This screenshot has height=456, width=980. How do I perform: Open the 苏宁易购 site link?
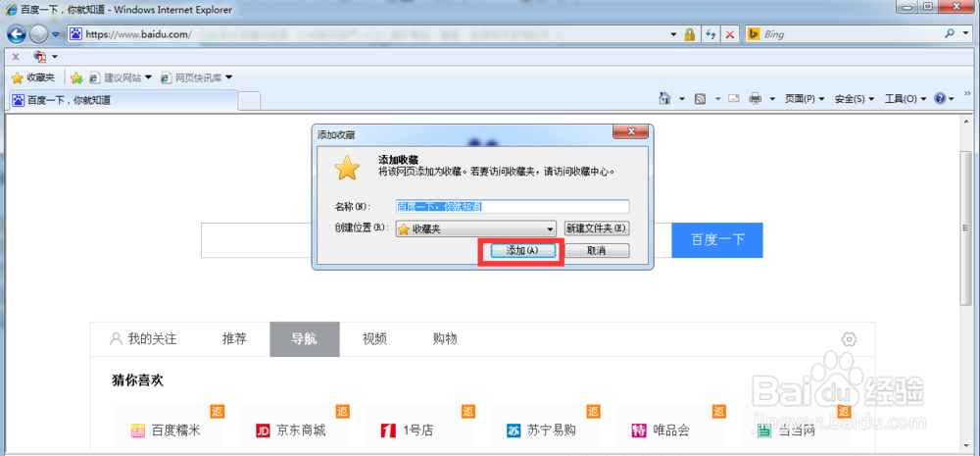[541, 431]
